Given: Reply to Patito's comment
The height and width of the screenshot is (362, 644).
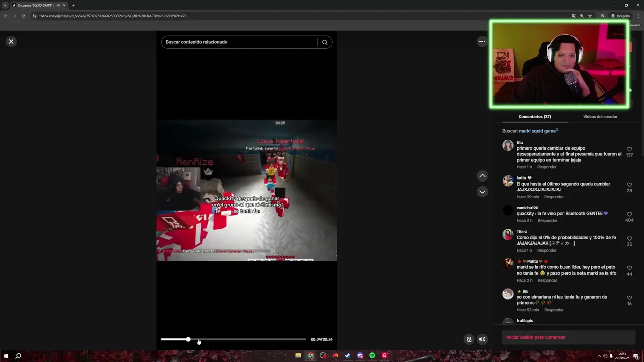Looking at the screenshot, I should [x=547, y=280].
